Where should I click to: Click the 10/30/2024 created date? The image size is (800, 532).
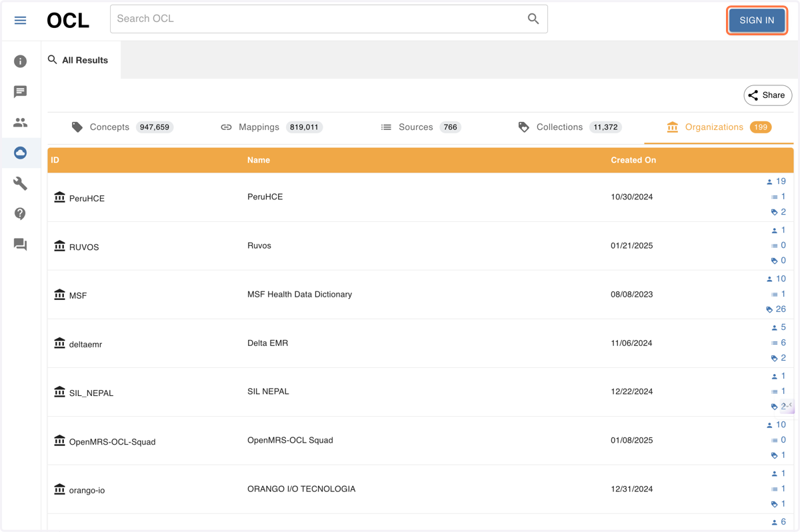(x=631, y=197)
